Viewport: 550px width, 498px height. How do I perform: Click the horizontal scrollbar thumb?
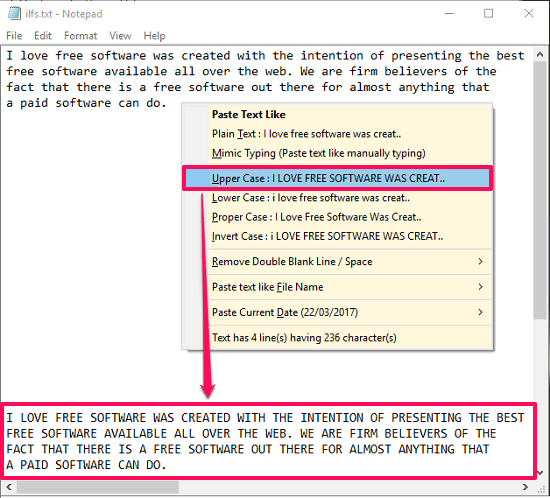click(x=98, y=487)
